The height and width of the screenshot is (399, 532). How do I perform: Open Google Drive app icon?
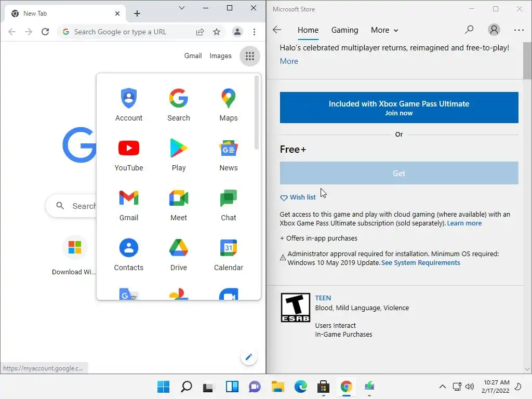pyautogui.click(x=179, y=254)
